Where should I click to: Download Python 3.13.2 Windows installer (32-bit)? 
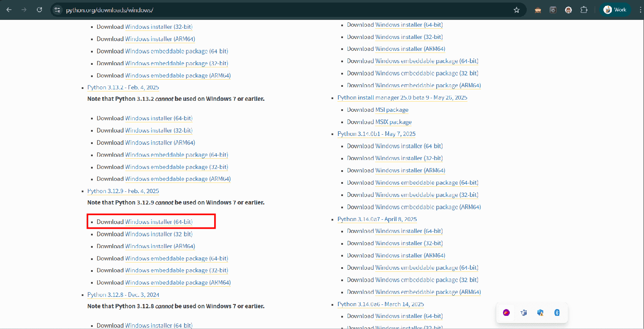159,130
